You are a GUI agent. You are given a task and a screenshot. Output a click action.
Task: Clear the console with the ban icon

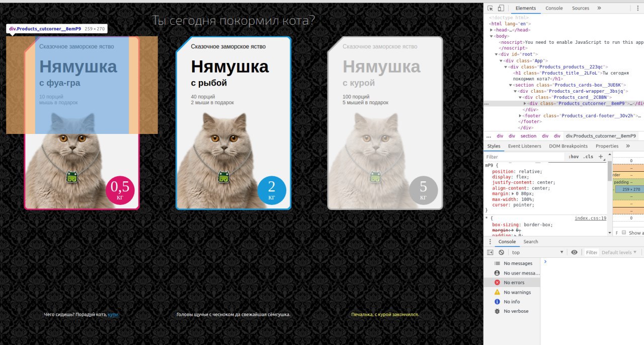point(501,252)
